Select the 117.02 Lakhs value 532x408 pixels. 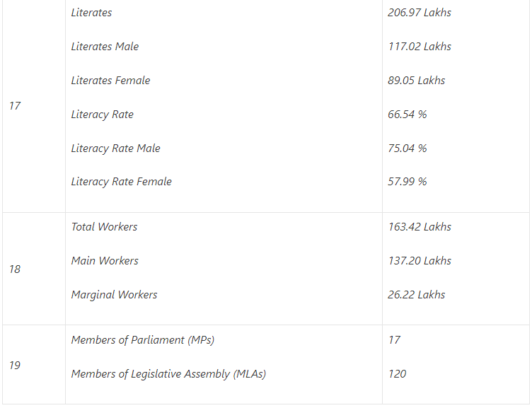coord(419,47)
